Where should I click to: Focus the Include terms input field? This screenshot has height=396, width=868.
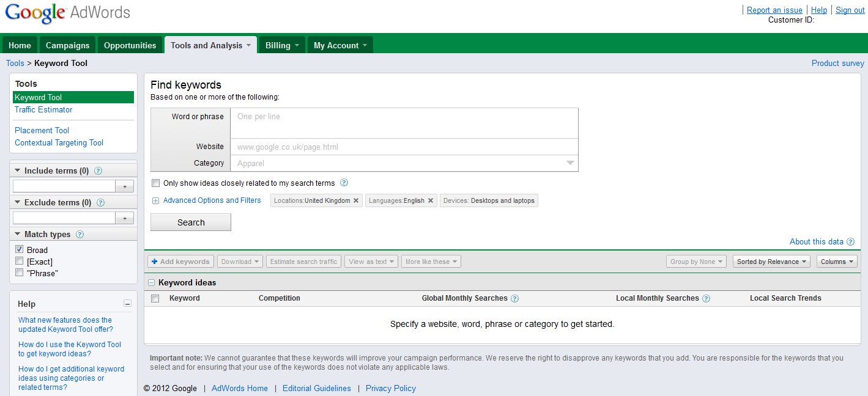tap(64, 186)
